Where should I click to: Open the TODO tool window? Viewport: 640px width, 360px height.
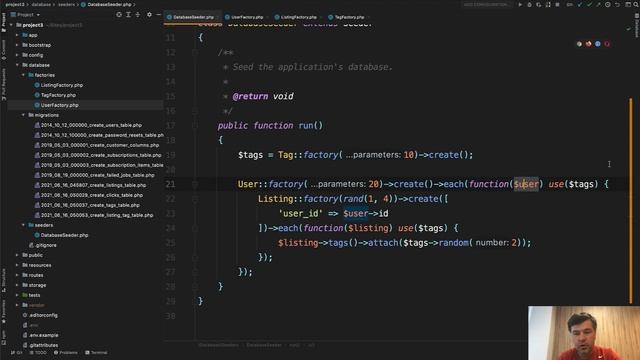click(38, 353)
